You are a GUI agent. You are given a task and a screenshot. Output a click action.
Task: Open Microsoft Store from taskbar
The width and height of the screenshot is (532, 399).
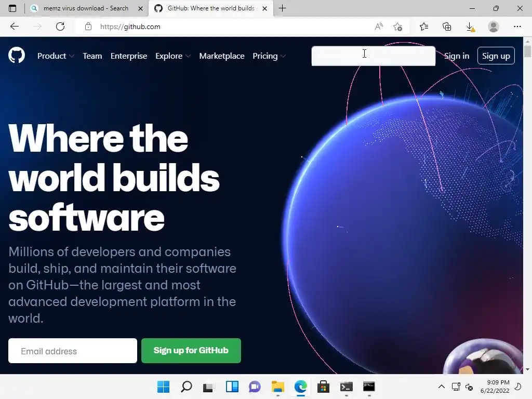[323, 387]
